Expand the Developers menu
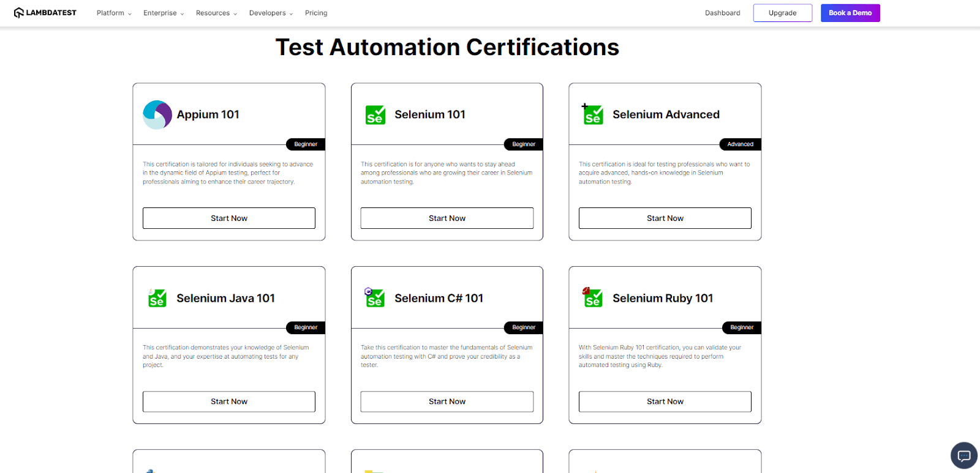980x473 pixels. tap(271, 13)
